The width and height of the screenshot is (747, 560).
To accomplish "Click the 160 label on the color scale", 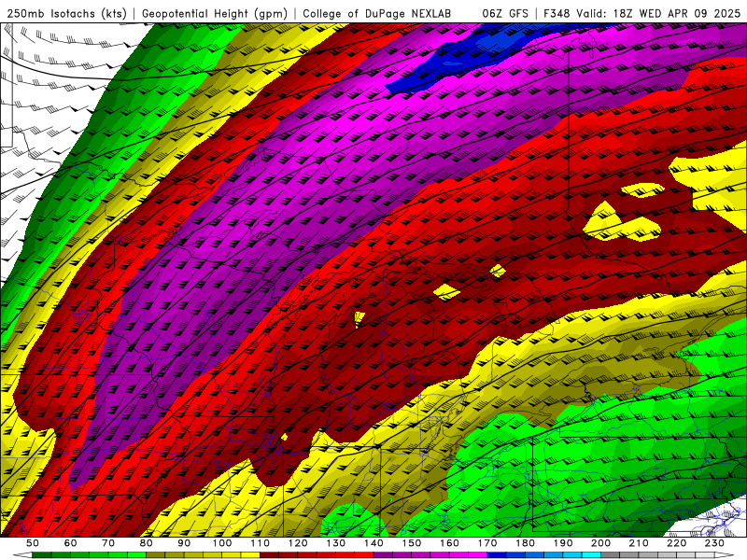I will point(449,543).
